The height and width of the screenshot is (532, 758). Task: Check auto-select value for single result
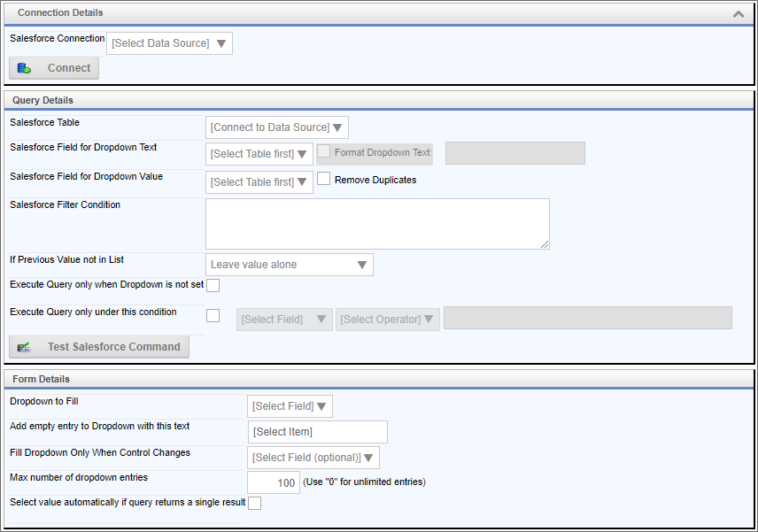[x=254, y=503]
